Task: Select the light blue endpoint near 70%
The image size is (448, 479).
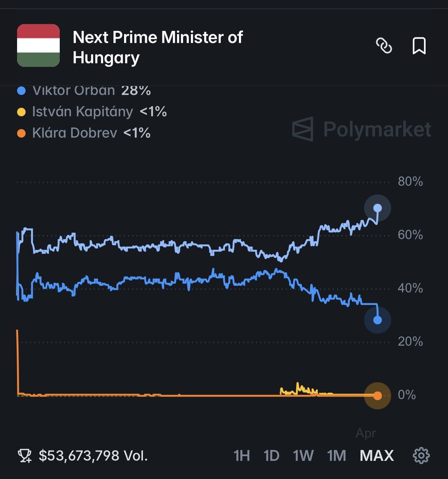Action: 378,208
